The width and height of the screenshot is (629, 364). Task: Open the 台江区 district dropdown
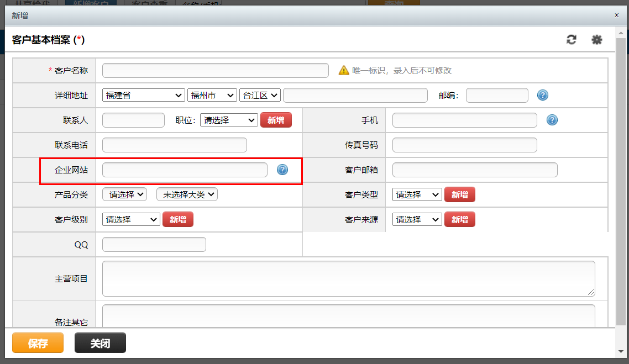260,95
